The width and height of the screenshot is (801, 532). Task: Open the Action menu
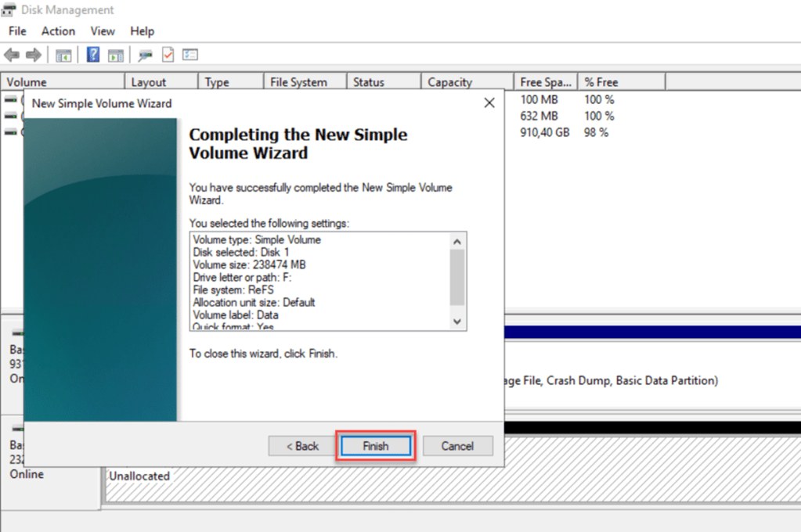click(58, 31)
